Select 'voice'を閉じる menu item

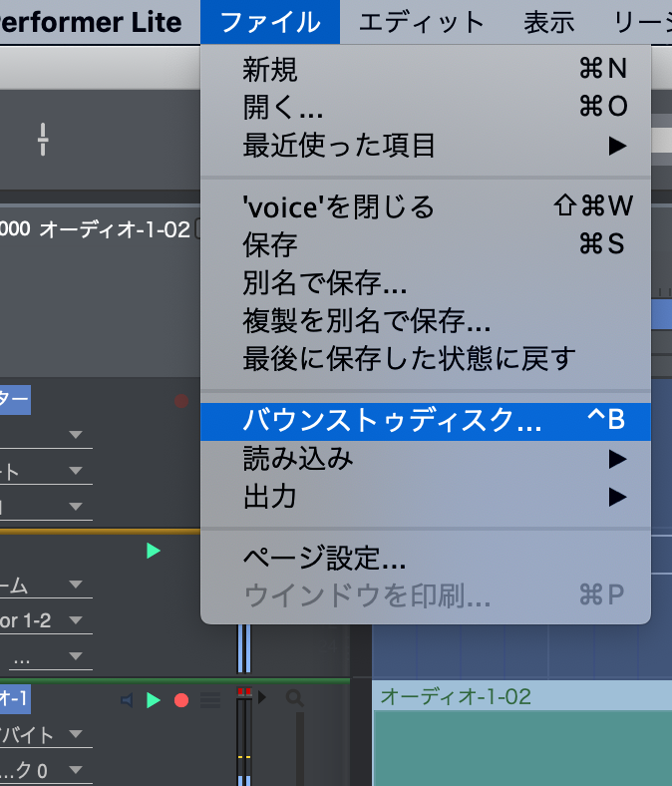(426, 206)
